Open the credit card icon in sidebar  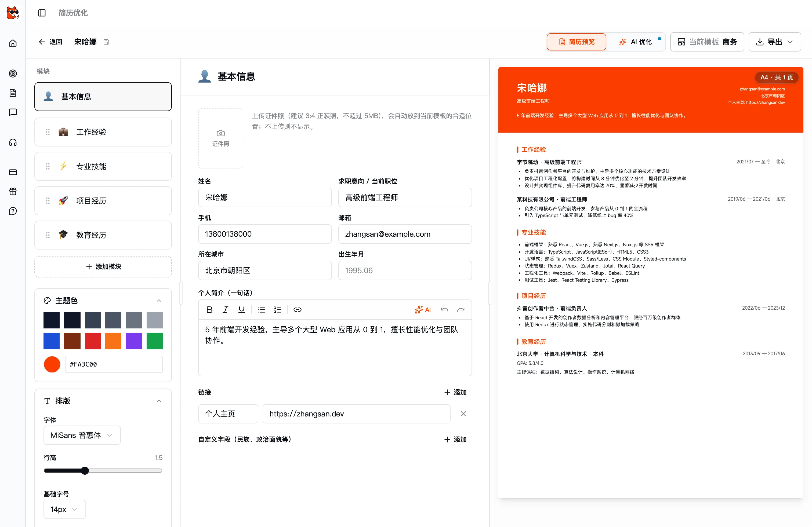pyautogui.click(x=13, y=172)
